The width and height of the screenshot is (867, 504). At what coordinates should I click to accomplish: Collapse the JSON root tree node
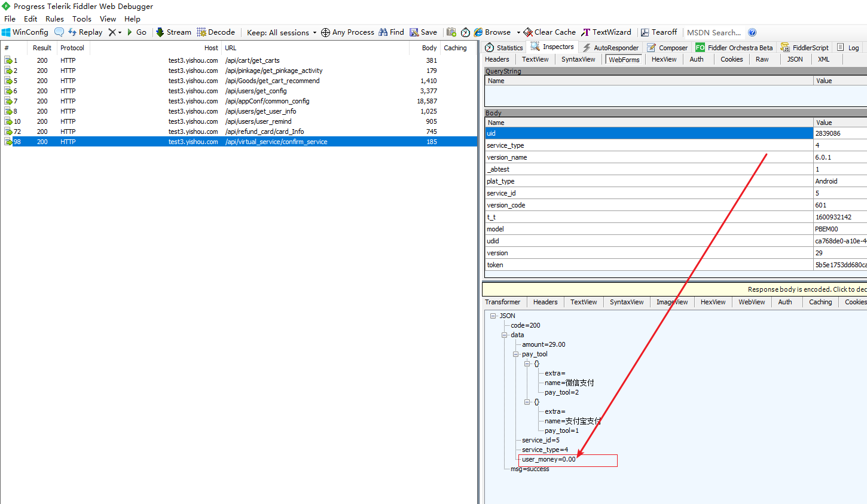pos(493,316)
